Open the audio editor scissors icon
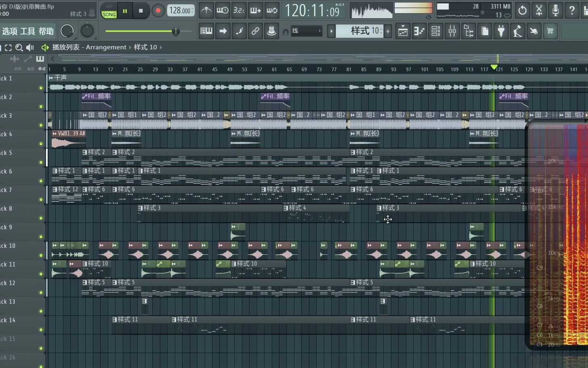This screenshot has width=588, height=368. click(539, 11)
